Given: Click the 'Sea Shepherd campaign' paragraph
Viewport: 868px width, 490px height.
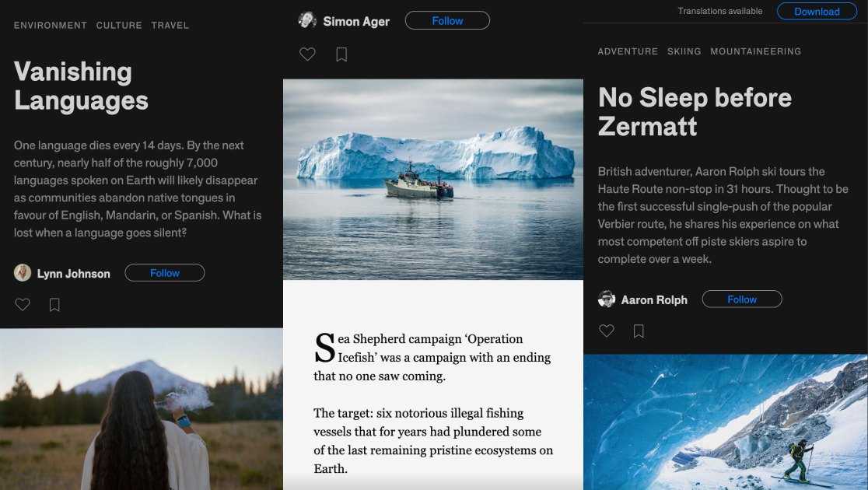Looking at the screenshot, I should (x=432, y=357).
